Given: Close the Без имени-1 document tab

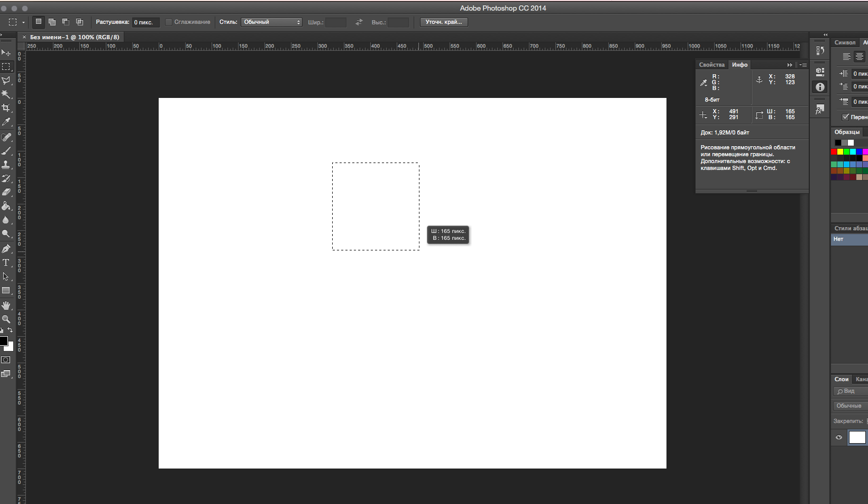Looking at the screenshot, I should (x=24, y=37).
